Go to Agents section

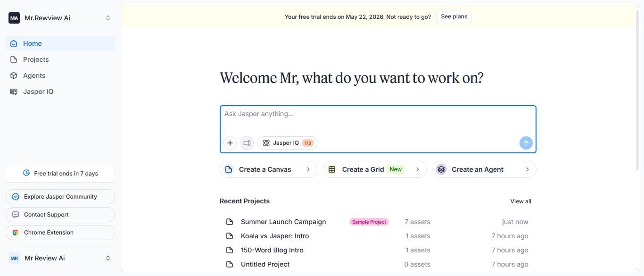pos(60,75)
